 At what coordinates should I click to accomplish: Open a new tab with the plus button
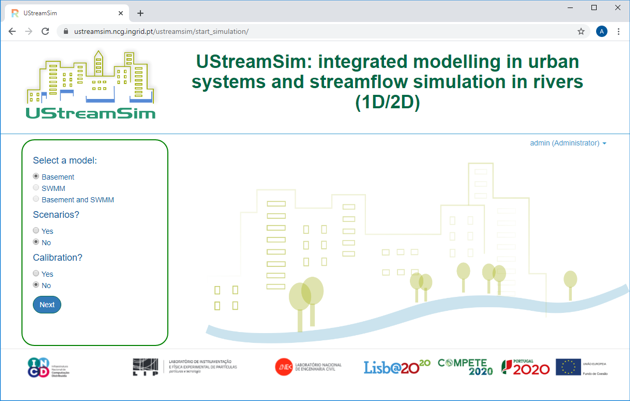point(140,13)
